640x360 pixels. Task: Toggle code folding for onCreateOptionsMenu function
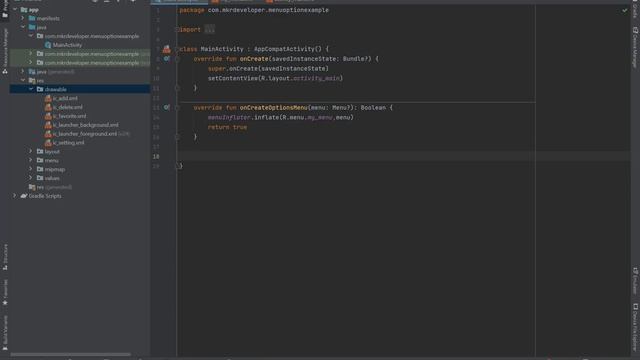(x=177, y=107)
